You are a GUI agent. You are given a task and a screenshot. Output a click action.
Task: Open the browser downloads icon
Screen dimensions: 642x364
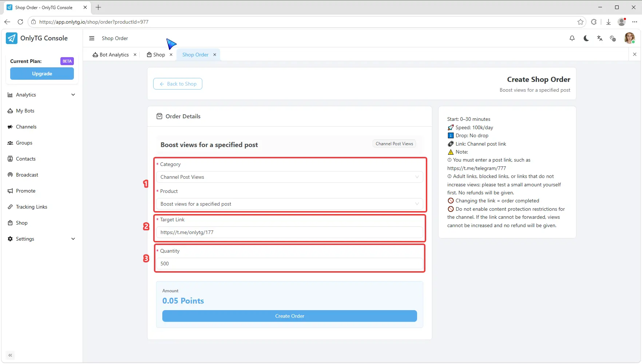[x=609, y=22]
